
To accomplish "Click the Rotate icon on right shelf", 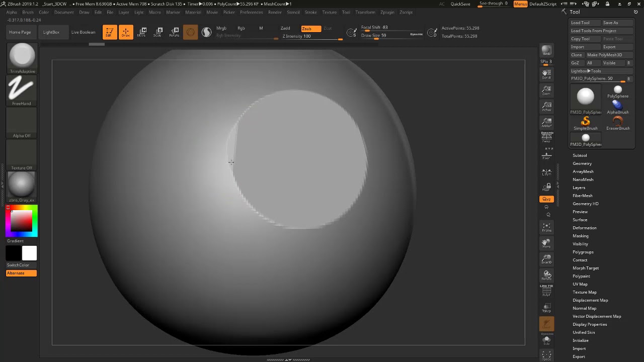I will (546, 276).
